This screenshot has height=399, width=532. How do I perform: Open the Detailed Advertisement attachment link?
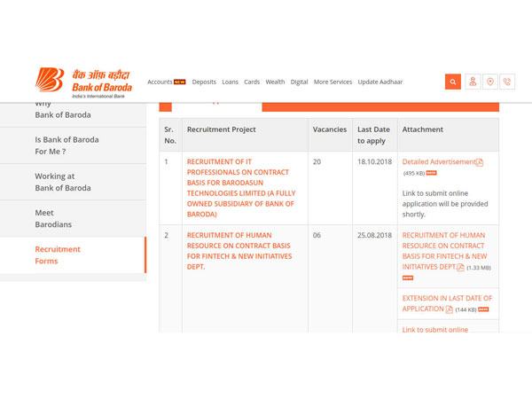439,162
